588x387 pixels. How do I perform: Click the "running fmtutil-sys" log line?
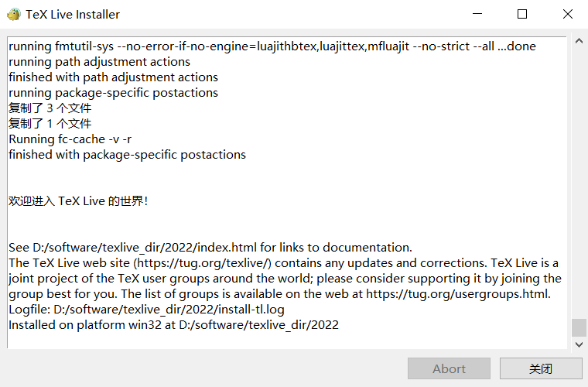[272, 46]
